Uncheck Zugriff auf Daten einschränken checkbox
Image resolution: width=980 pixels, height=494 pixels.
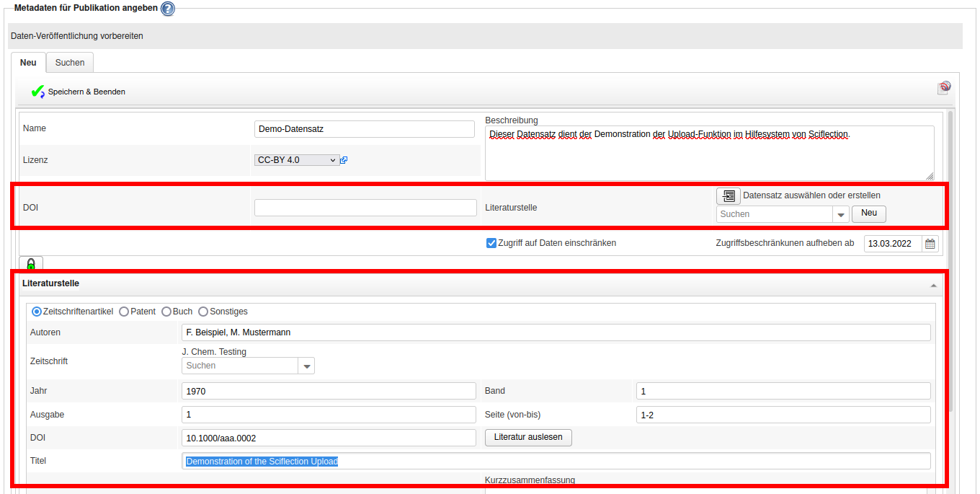tap(491, 243)
